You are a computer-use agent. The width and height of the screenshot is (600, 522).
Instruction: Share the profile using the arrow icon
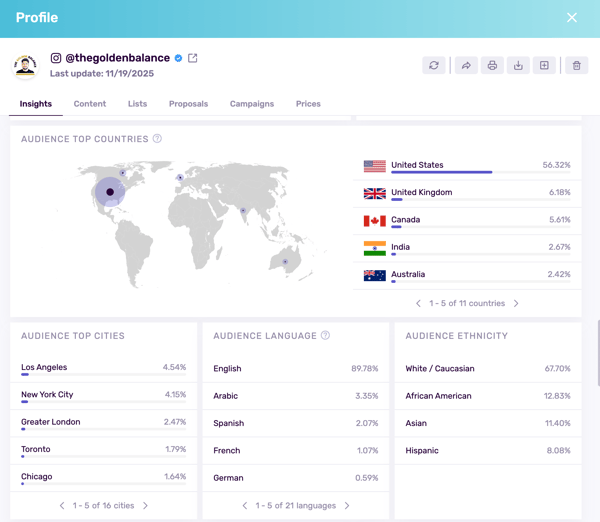click(466, 66)
